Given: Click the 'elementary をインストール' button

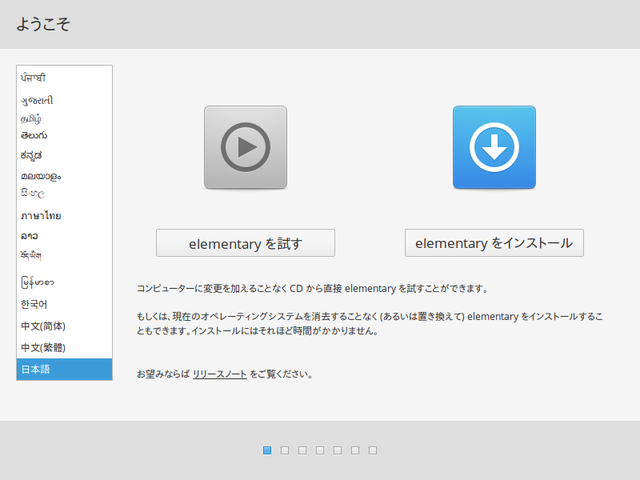Looking at the screenshot, I should click(x=494, y=243).
